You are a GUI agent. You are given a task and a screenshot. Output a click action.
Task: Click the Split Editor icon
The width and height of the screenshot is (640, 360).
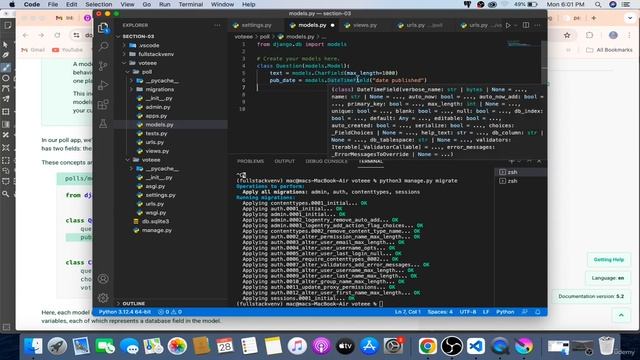tap(526, 25)
